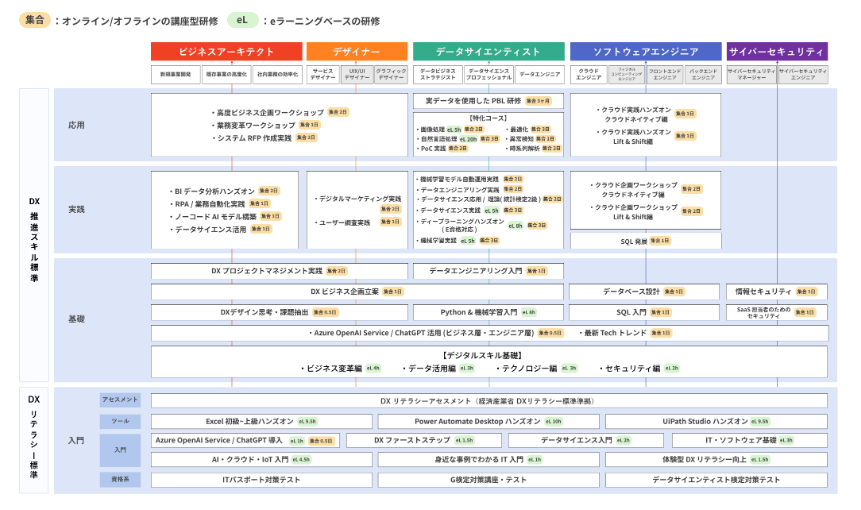Open Python & 機械学習入門 course
Viewport: 861px width, 510px height.
pyautogui.click(x=488, y=312)
